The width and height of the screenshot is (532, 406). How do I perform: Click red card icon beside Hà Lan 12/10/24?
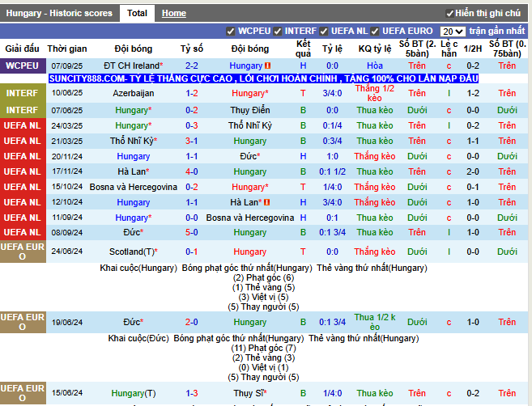point(266,202)
